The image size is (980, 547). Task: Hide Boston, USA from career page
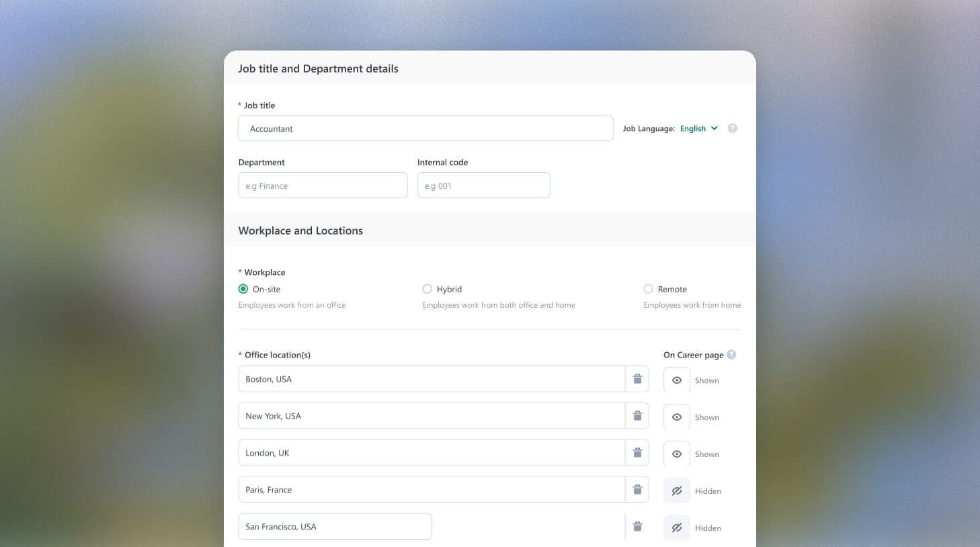pos(677,380)
